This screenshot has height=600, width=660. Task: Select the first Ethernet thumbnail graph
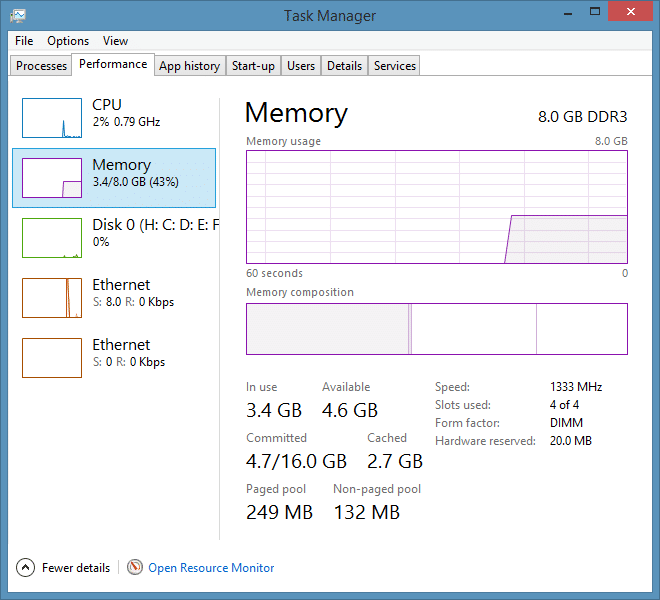click(52, 298)
